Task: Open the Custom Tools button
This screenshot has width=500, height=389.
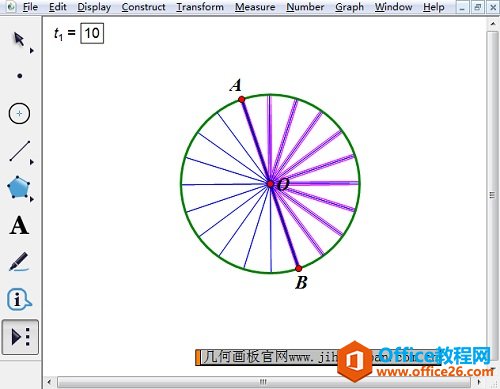Action: [x=20, y=337]
